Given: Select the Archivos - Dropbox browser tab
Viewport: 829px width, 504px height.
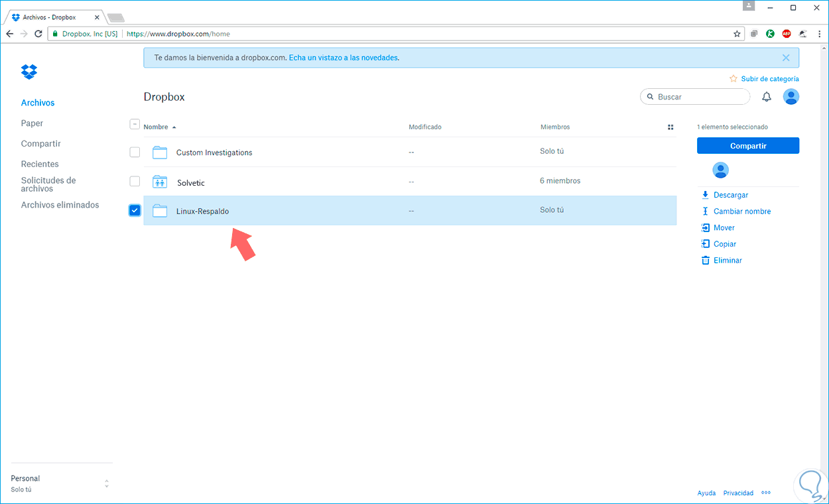Looking at the screenshot, I should pos(56,17).
